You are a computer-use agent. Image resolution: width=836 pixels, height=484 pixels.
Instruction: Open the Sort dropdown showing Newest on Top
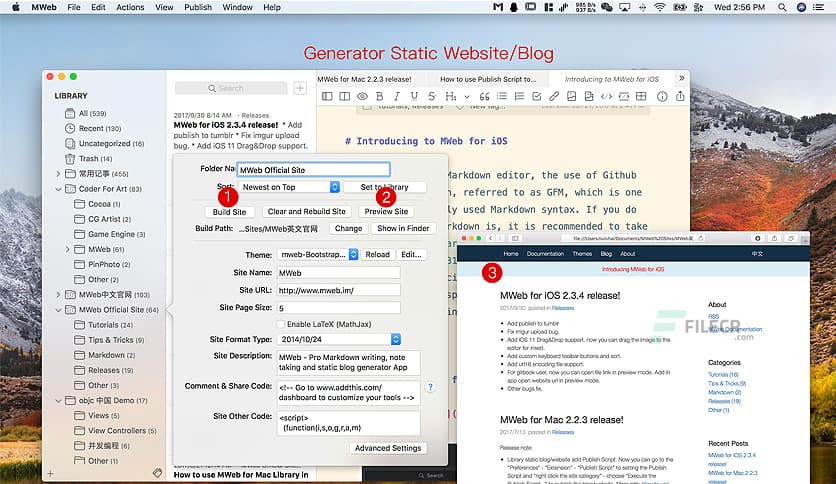pyautogui.click(x=289, y=187)
